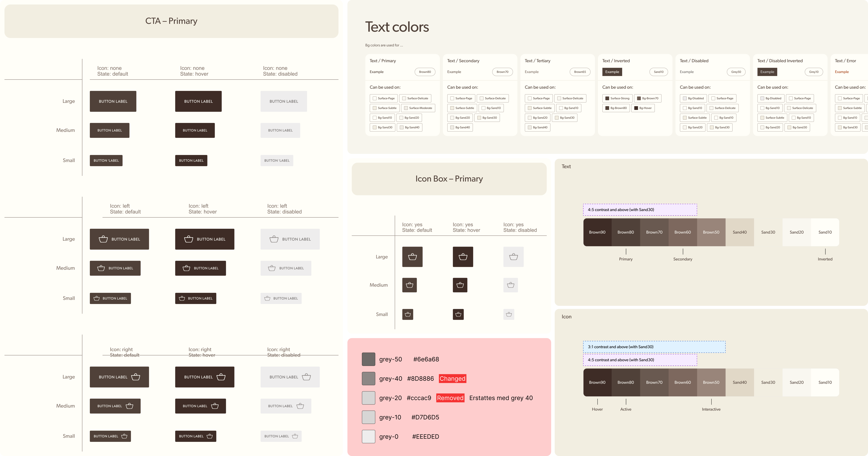Image resolution: width=868 pixels, height=456 pixels.
Task: Click large default button without icon
Action: [x=113, y=101]
